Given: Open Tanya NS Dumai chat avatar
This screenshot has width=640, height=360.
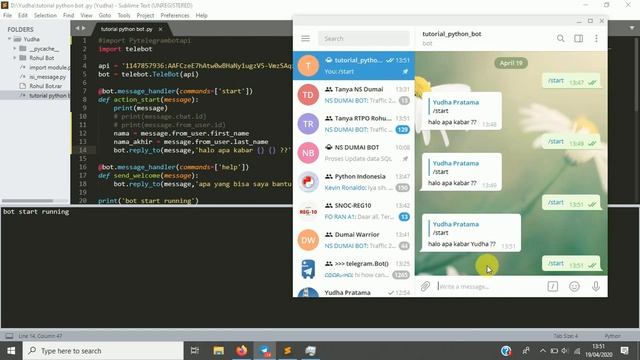Looking at the screenshot, I should click(308, 95).
